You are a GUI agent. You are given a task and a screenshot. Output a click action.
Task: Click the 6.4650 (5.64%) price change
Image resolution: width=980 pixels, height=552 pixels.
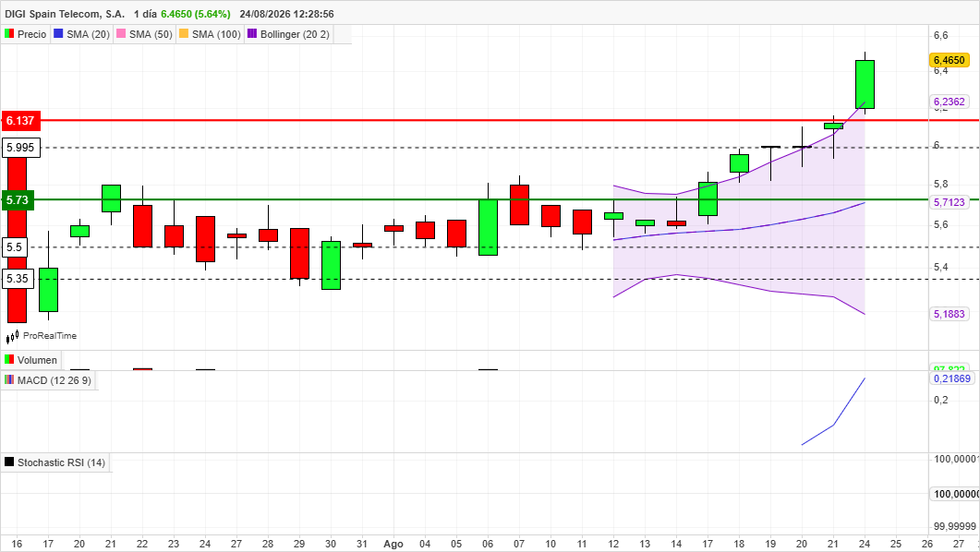[196, 14]
